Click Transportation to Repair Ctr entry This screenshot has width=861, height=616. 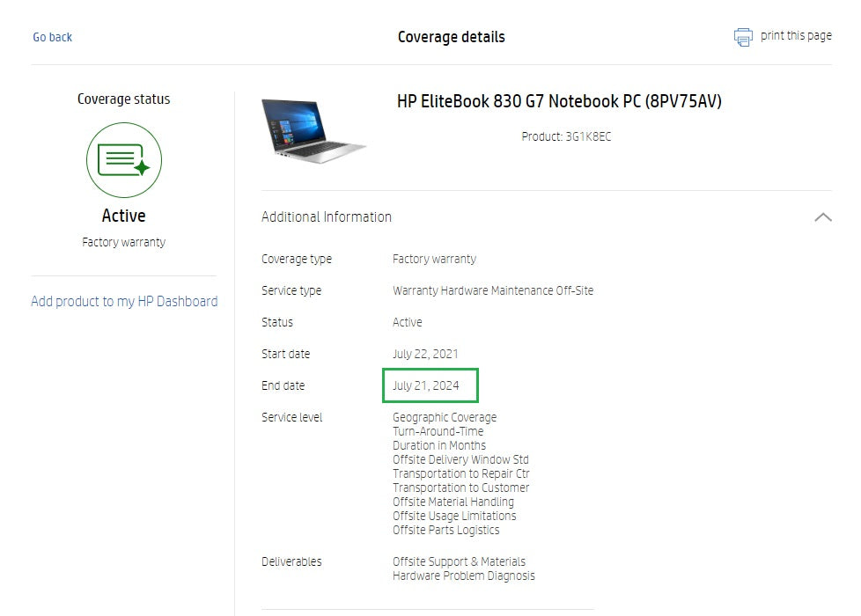[461, 473]
